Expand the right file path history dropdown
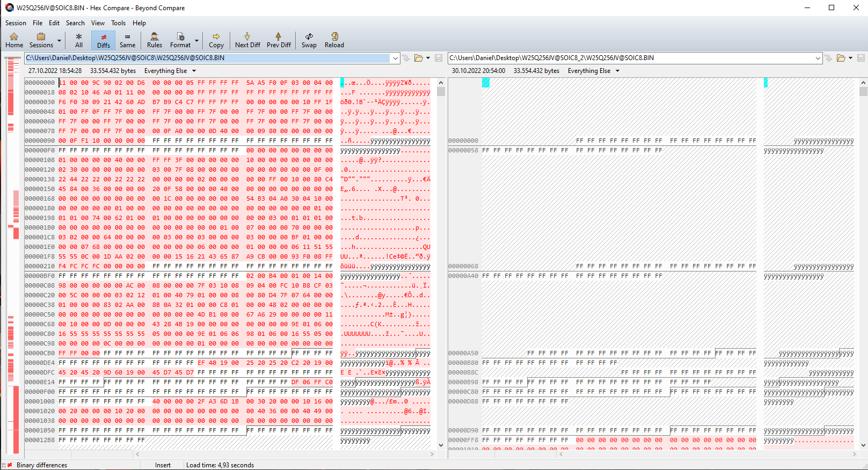This screenshot has width=868, height=470. 818,58
